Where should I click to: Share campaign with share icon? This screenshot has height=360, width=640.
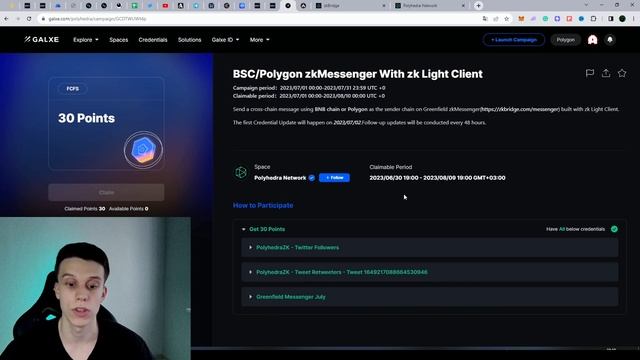pyautogui.click(x=606, y=73)
